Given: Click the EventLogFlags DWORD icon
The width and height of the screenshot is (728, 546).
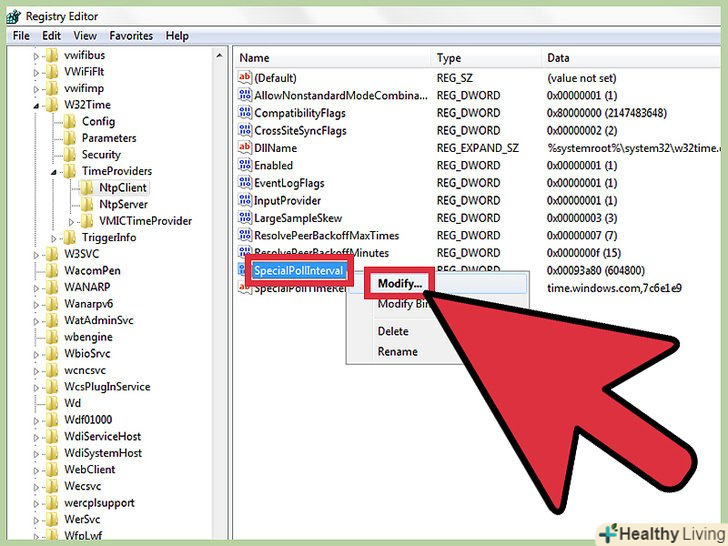Looking at the screenshot, I should [x=245, y=182].
